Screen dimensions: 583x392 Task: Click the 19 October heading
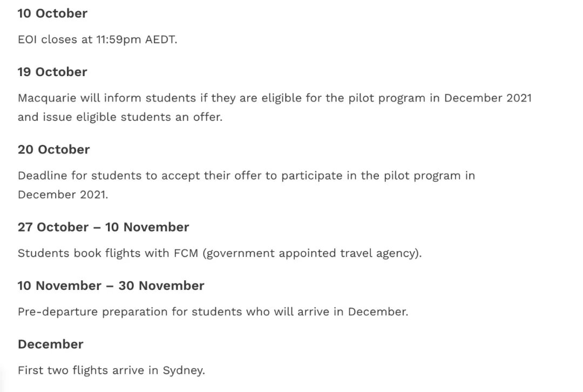click(x=52, y=72)
